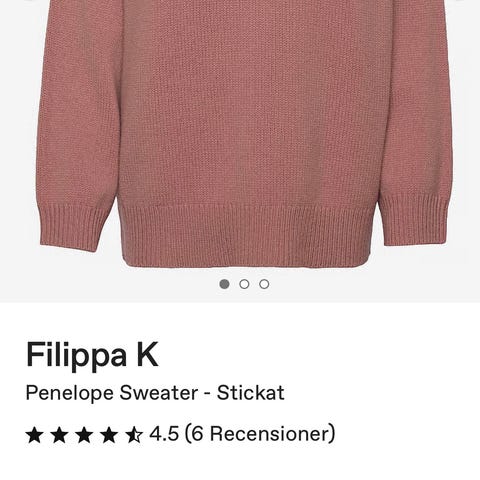Switch to the third image dot
Image resolution: width=480 pixels, height=480 pixels.
tap(264, 284)
